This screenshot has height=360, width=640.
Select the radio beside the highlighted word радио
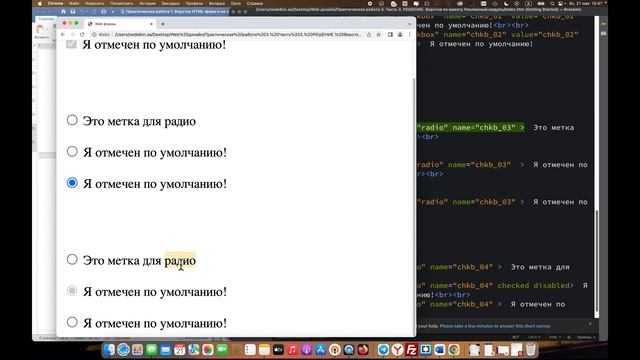pyautogui.click(x=72, y=259)
